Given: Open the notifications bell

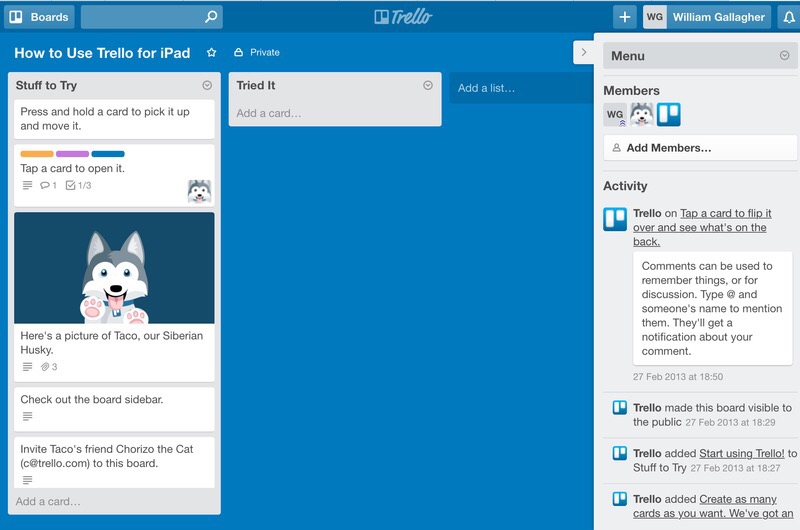Looking at the screenshot, I should click(789, 17).
